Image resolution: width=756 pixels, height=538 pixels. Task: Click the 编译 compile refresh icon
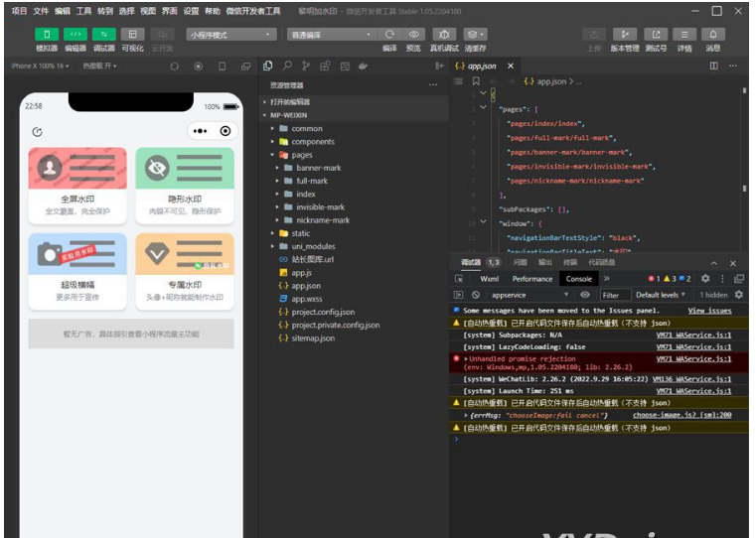tap(389, 34)
